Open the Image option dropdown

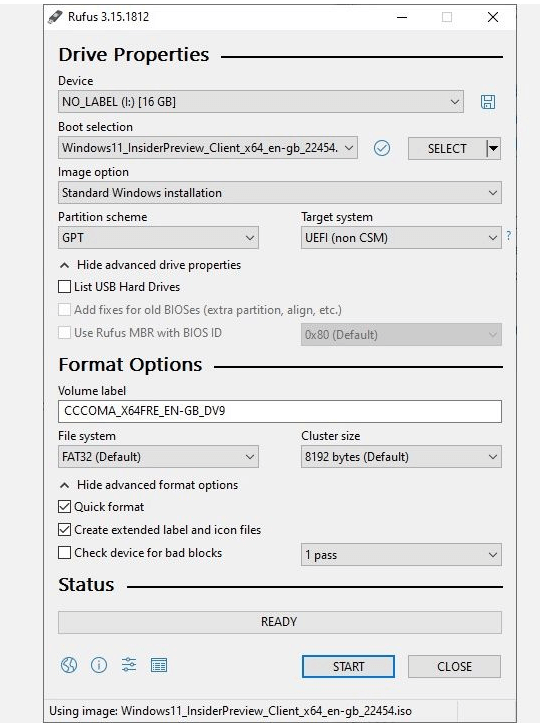[280, 193]
